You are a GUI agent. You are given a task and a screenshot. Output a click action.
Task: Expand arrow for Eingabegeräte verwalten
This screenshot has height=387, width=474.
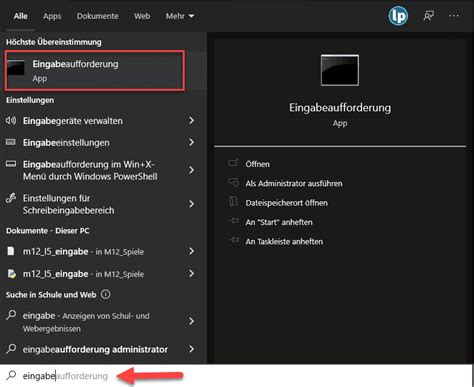click(x=191, y=120)
